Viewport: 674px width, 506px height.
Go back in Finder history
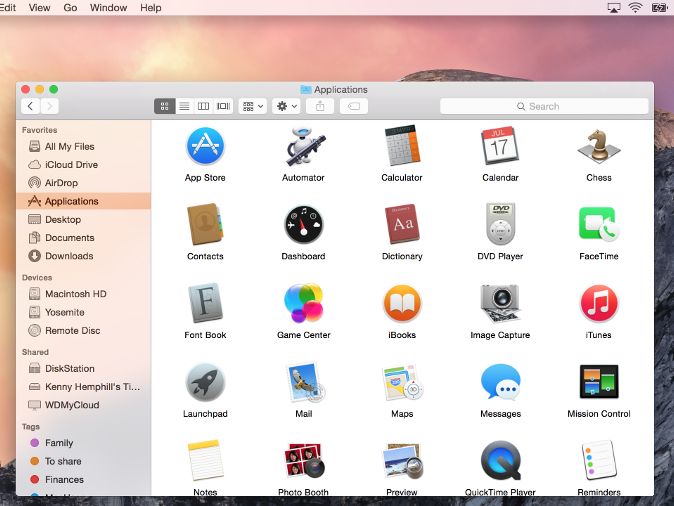30,106
